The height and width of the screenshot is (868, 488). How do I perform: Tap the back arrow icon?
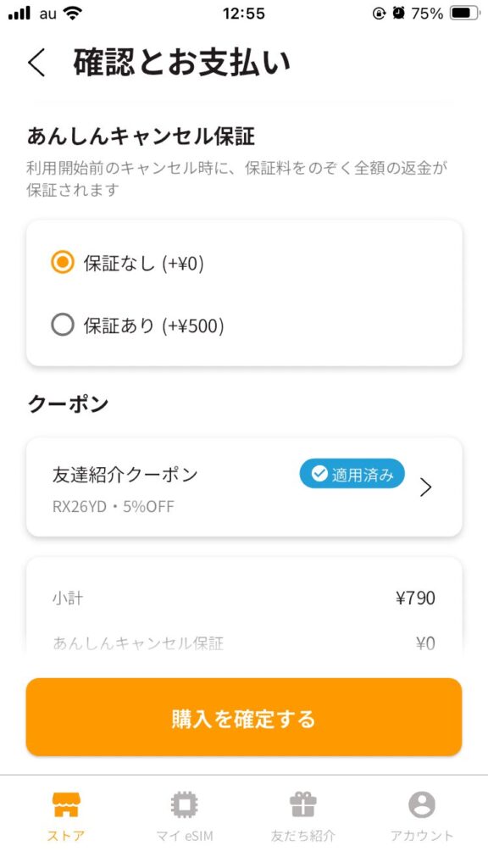click(36, 63)
